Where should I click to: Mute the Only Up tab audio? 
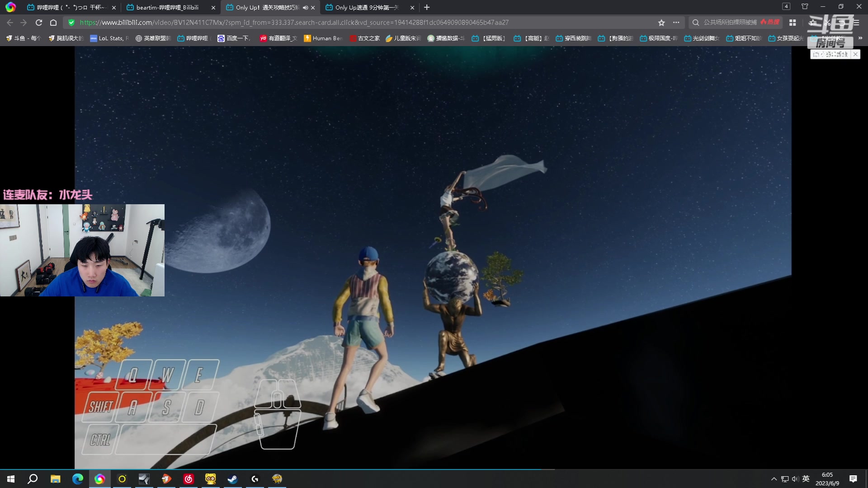click(305, 8)
